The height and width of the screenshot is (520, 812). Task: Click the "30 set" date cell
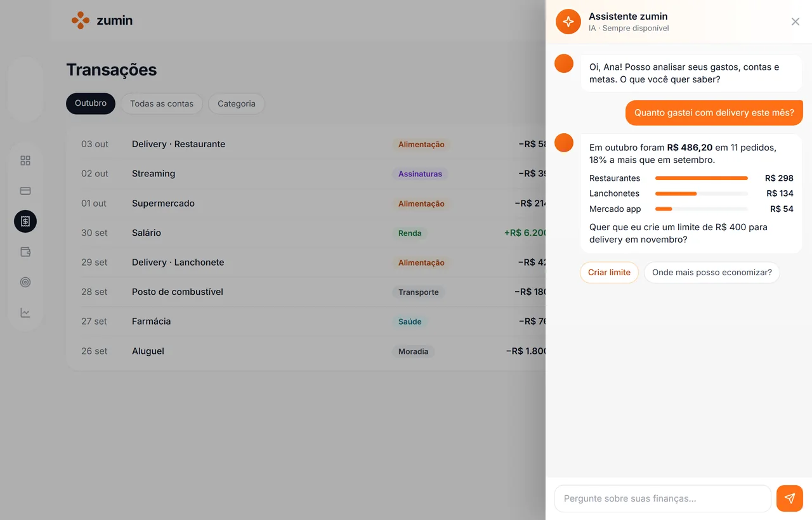coord(95,233)
